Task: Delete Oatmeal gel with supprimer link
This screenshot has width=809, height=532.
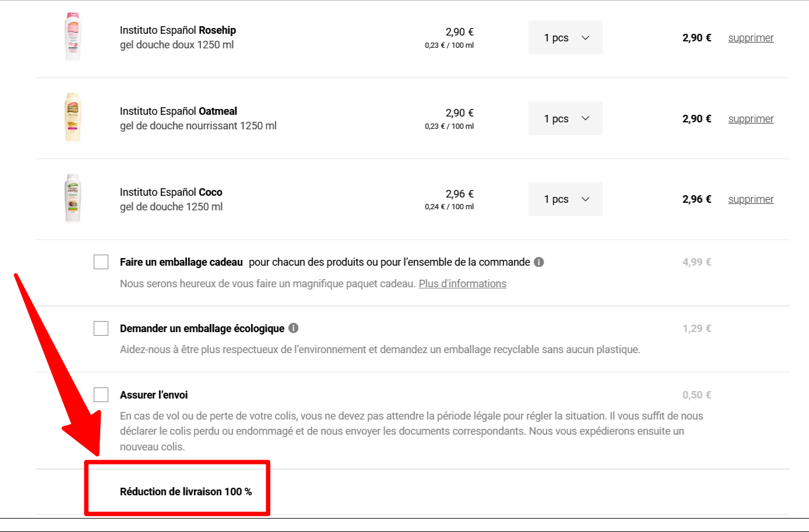Action: (x=751, y=119)
